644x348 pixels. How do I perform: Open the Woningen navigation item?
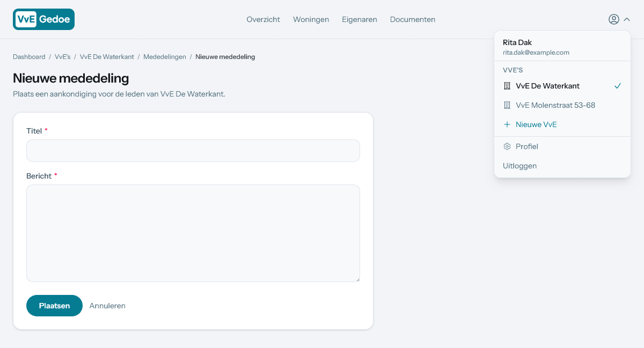311,19
